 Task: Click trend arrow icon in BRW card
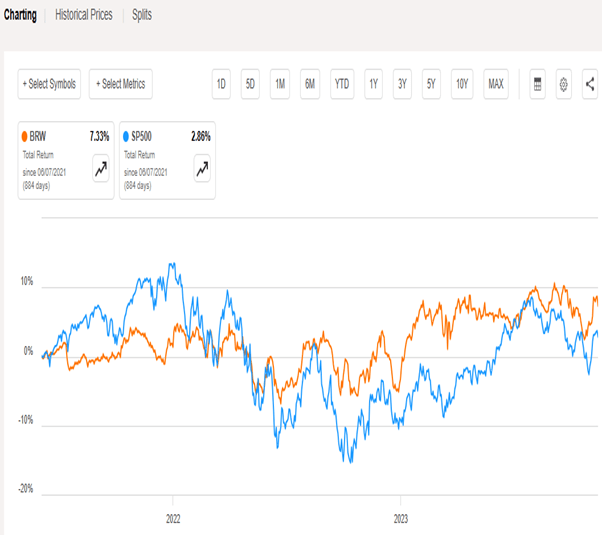101,169
